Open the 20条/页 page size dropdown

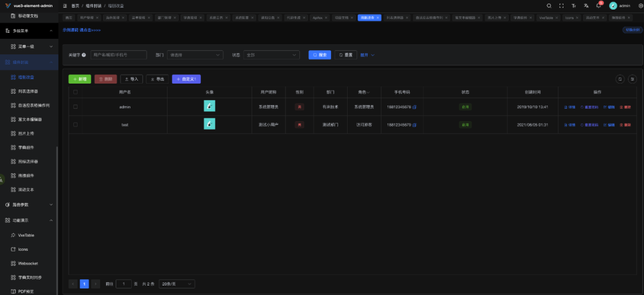point(177,284)
